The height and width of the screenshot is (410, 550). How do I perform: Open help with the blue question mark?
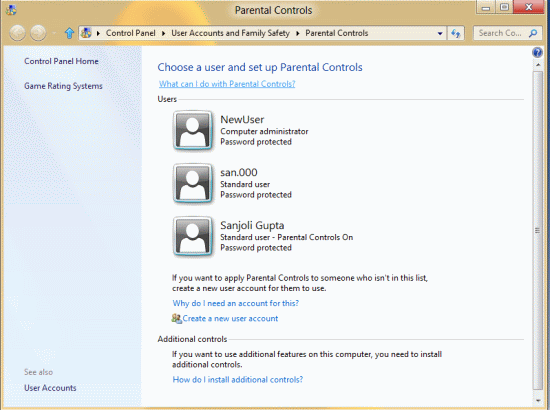pos(537,53)
